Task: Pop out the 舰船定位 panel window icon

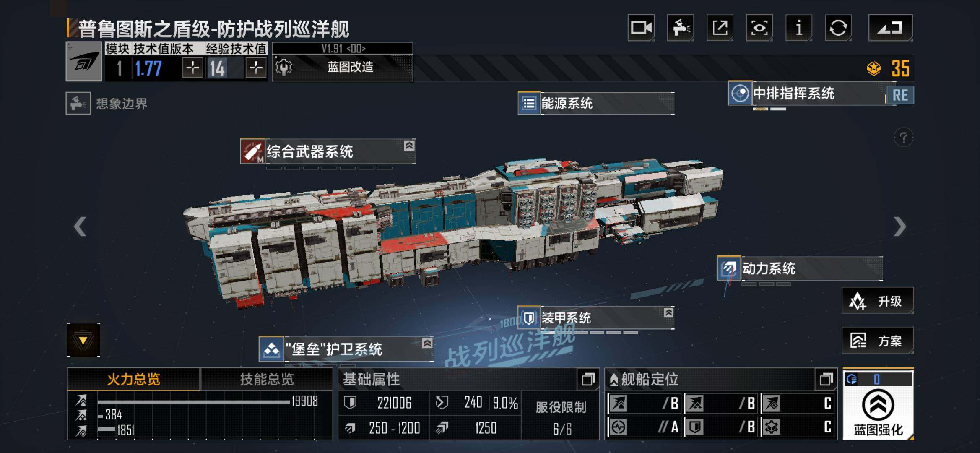Action: pos(826,379)
